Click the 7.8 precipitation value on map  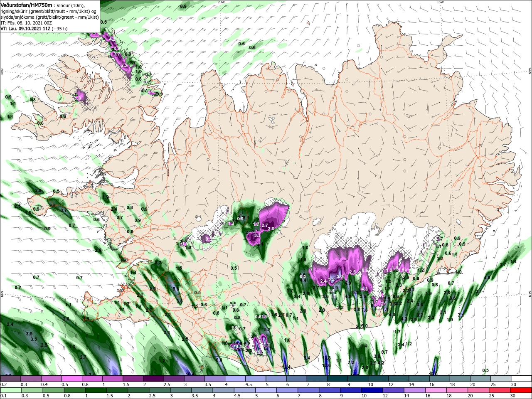tap(364, 310)
